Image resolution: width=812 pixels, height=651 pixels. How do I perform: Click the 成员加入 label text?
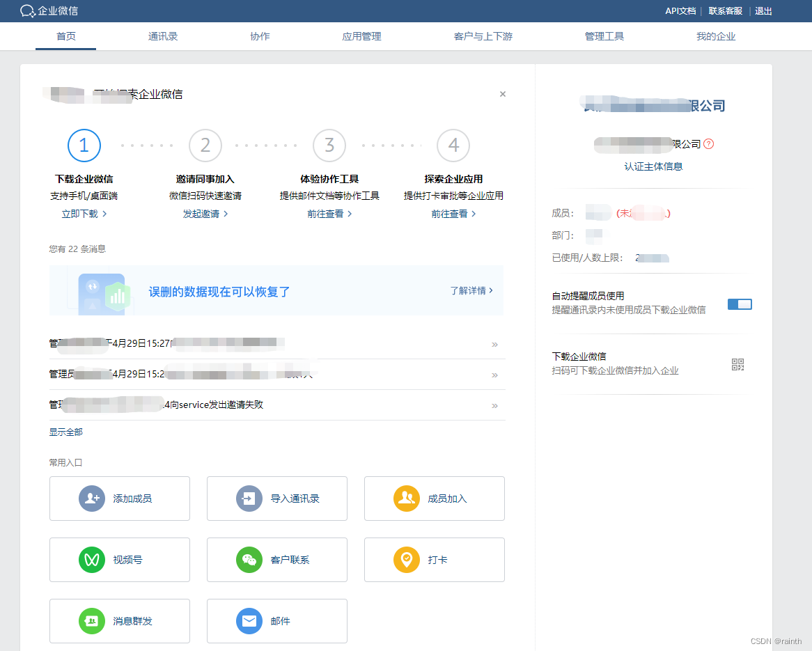click(x=447, y=499)
